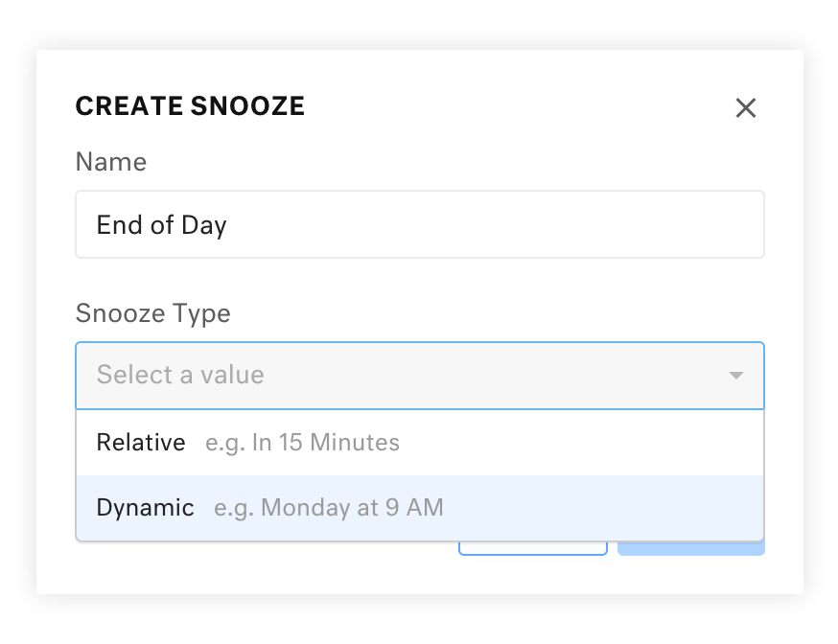Open the Snooze Type select box
The width and height of the screenshot is (838, 644).
click(420, 376)
